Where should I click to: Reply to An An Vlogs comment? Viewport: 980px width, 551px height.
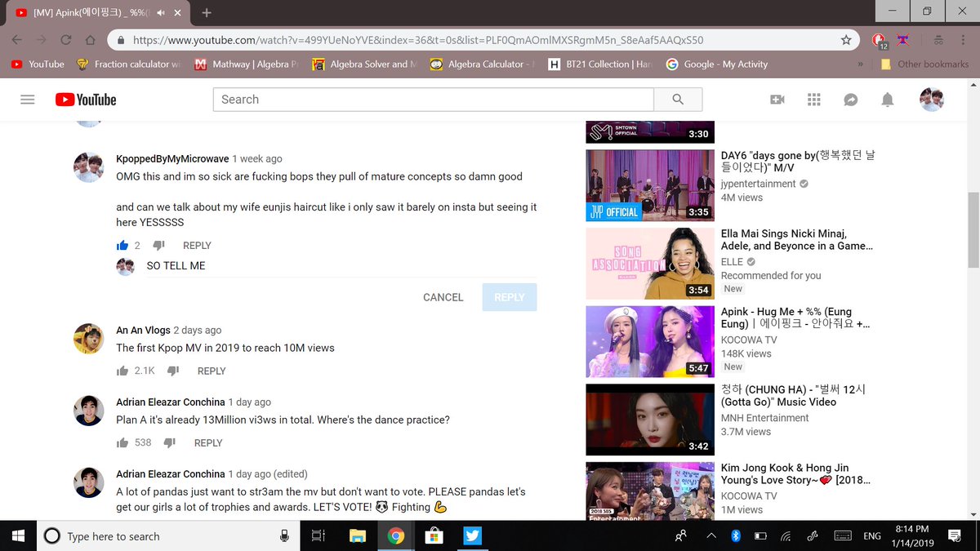(x=212, y=371)
